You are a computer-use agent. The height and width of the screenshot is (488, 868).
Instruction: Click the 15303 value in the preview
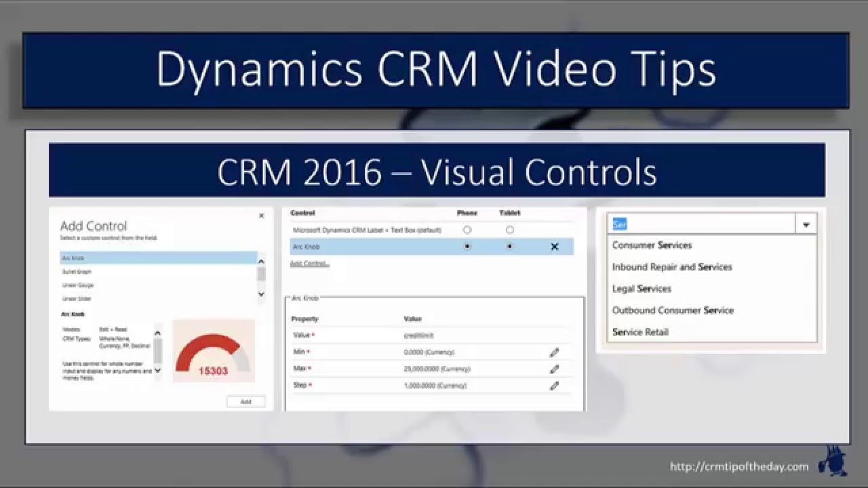pyautogui.click(x=213, y=371)
